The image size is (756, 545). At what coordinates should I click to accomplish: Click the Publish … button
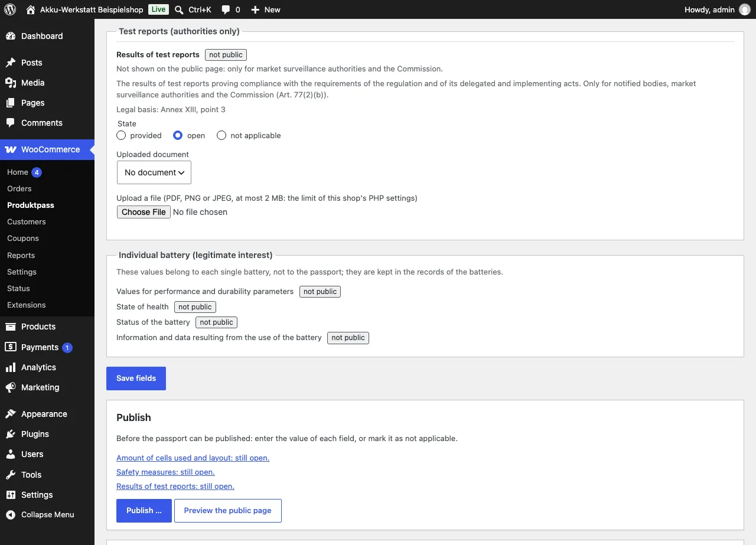click(x=144, y=511)
